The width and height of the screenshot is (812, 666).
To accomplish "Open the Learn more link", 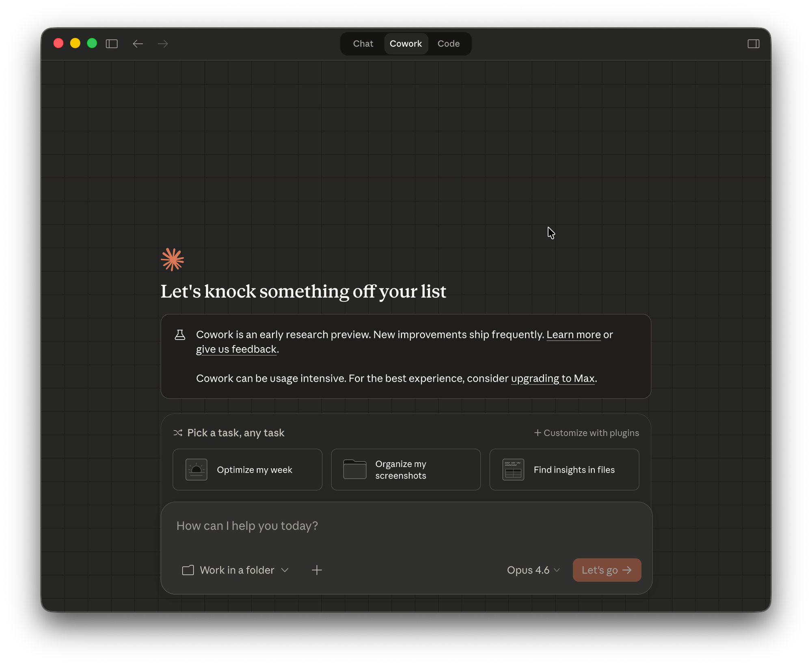I will tap(574, 335).
